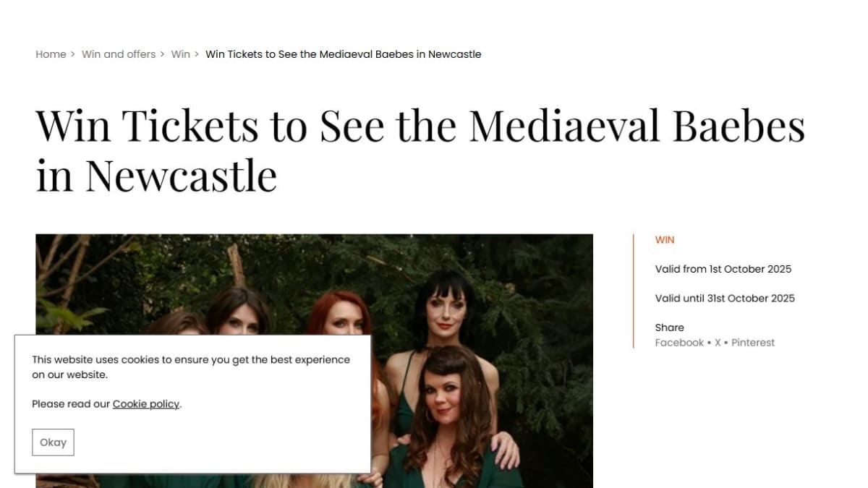Click the orange vertical sidebar divider line
The height and width of the screenshot is (488, 868).
[x=634, y=291]
